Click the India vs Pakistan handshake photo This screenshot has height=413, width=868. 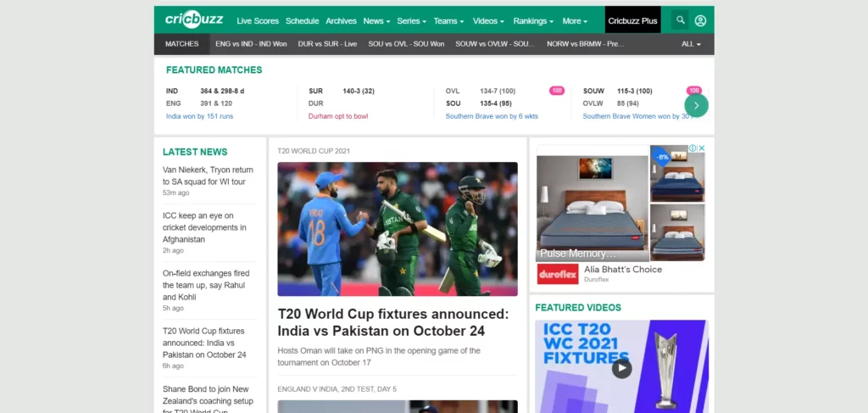398,229
